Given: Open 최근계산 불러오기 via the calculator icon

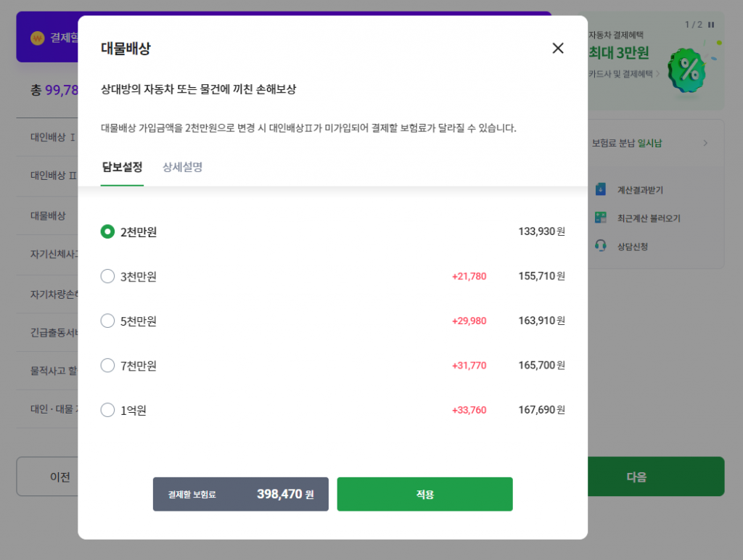Looking at the screenshot, I should (600, 217).
